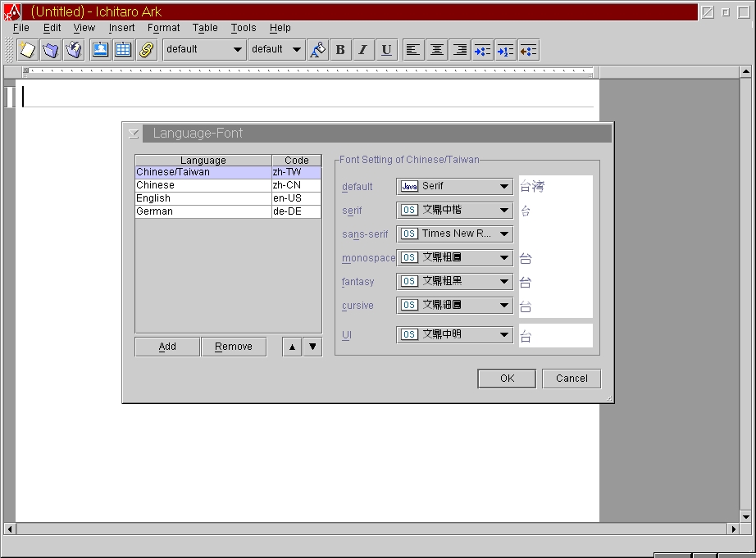Move selected language down in list
This screenshot has width=756, height=558.
[312, 347]
